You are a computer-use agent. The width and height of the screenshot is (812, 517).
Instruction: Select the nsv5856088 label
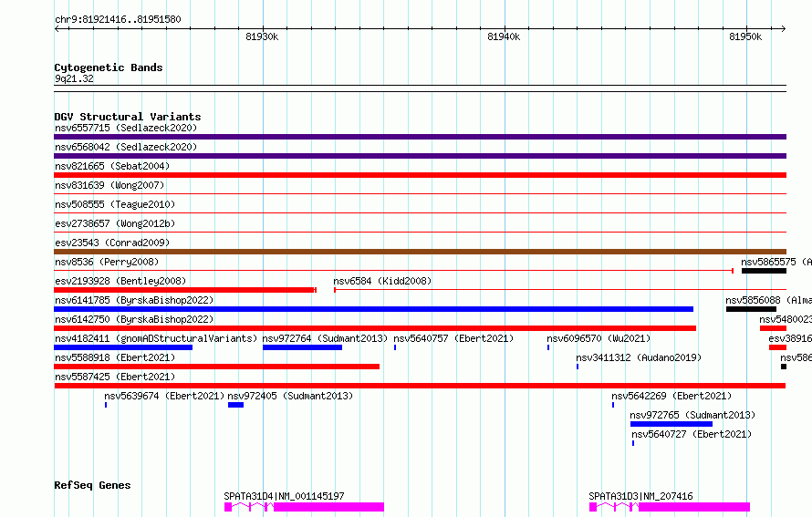pyautogui.click(x=753, y=300)
